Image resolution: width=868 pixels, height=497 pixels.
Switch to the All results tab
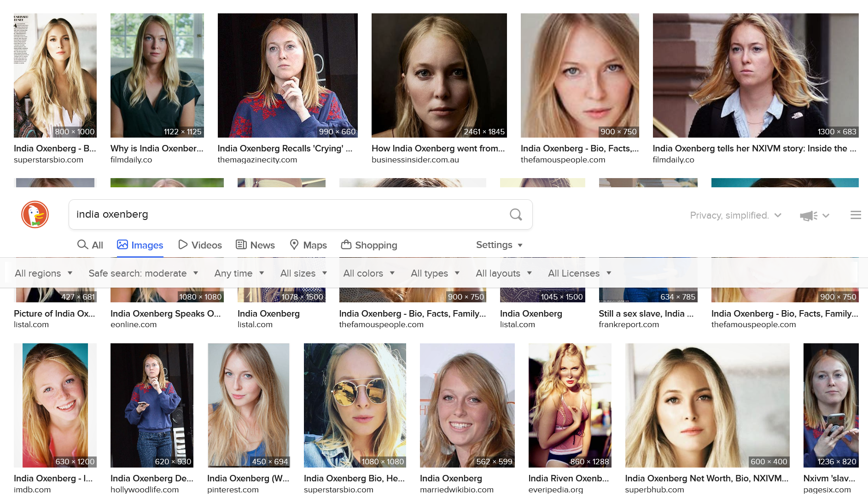90,245
